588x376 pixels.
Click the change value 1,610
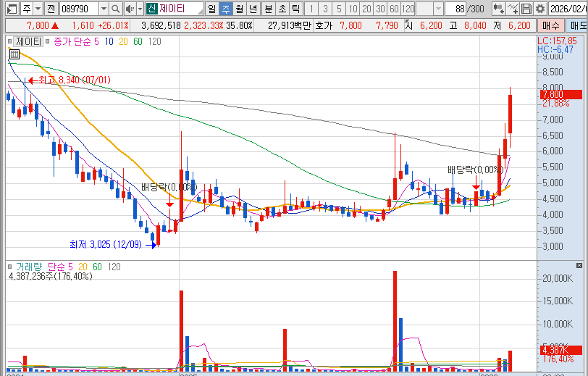point(83,25)
